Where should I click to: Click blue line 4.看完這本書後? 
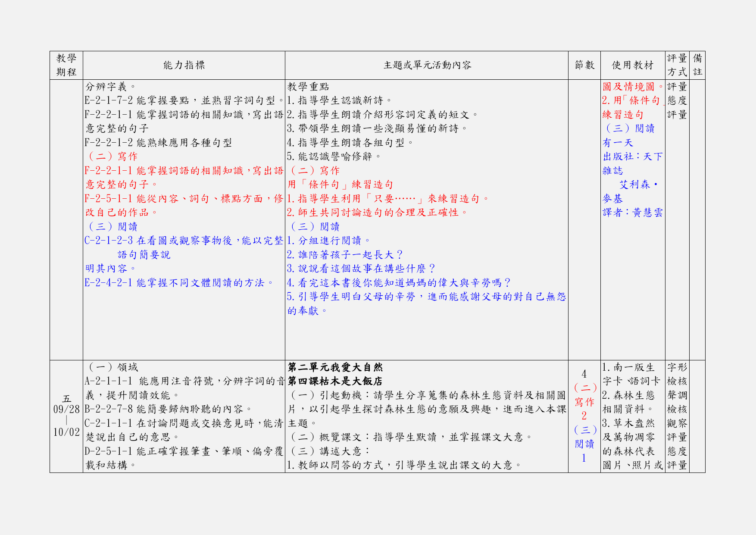(x=399, y=283)
